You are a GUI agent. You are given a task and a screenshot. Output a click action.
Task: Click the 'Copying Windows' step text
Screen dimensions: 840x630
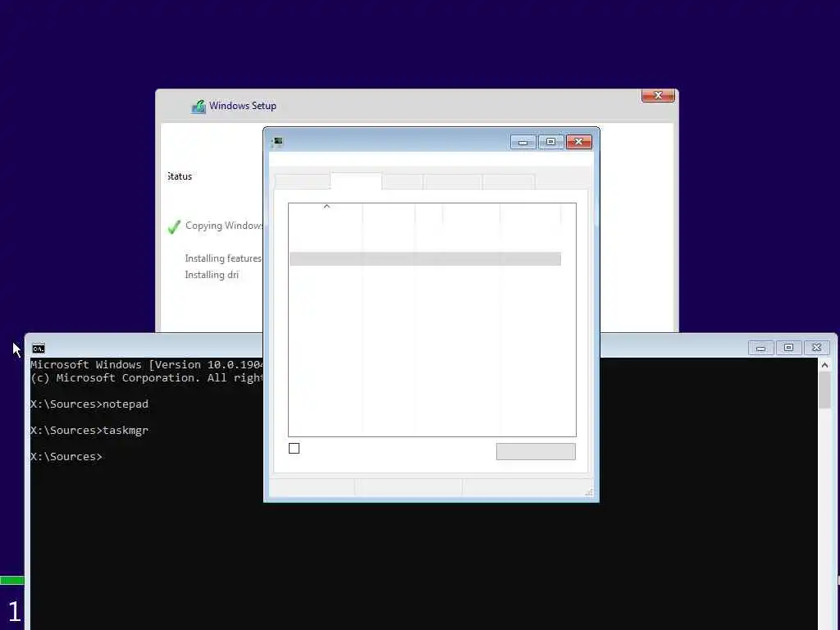point(224,226)
